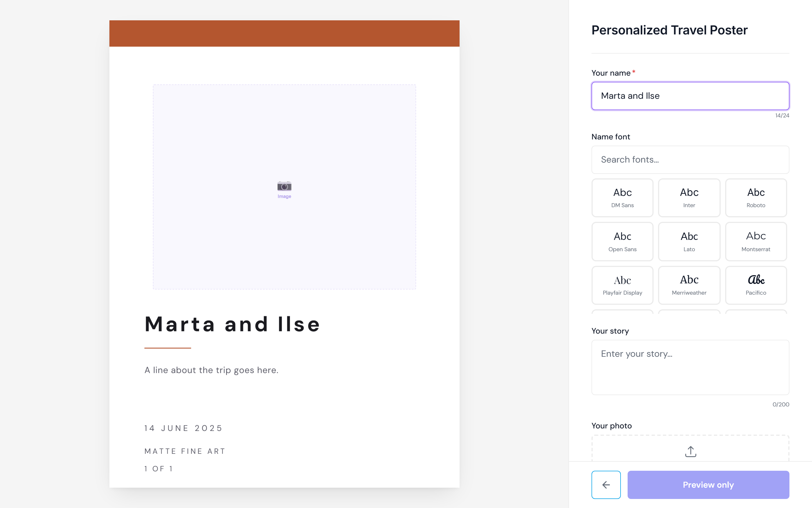The image size is (812, 508).
Task: Select the Lato font option
Action: [x=689, y=242]
